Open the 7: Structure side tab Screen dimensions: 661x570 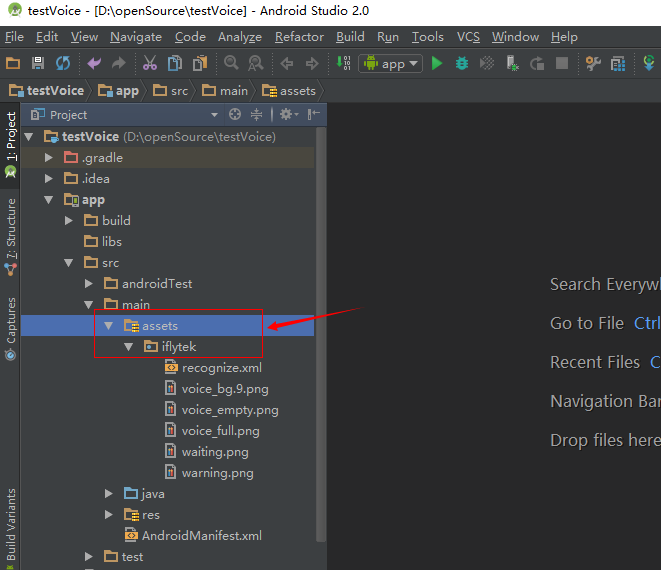pos(11,237)
